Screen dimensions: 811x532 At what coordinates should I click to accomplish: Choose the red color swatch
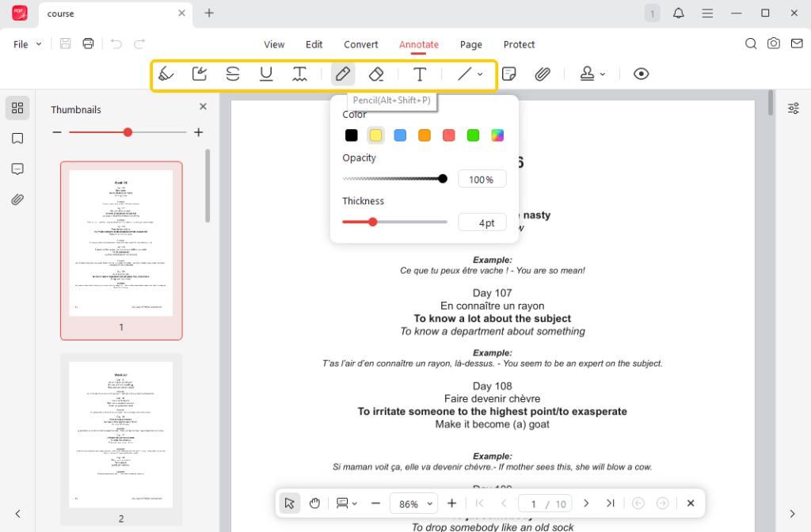point(449,135)
